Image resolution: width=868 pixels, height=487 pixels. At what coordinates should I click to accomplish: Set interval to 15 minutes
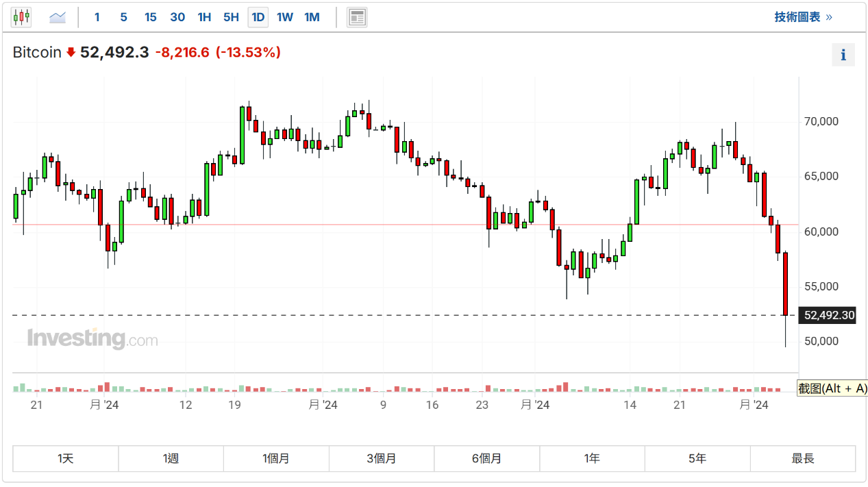[150, 17]
